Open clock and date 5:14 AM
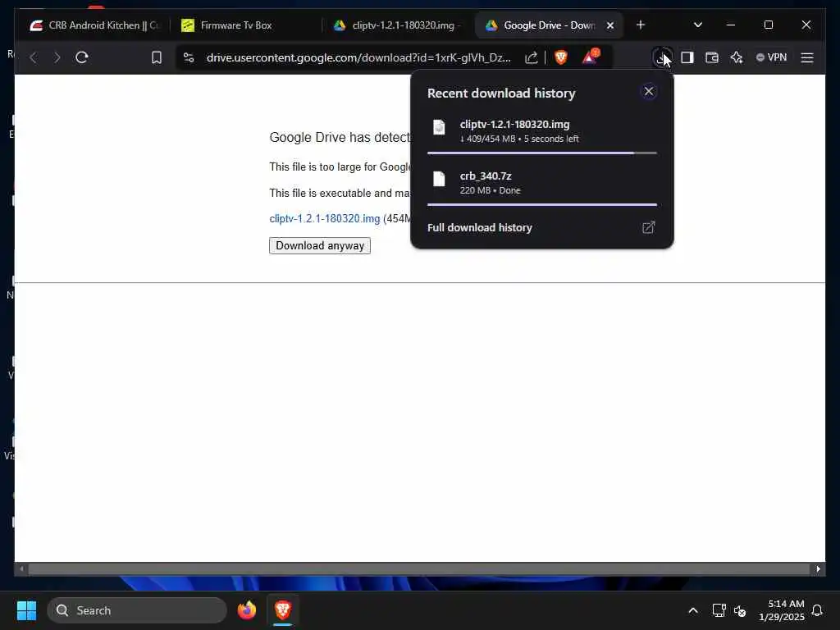Viewport: 840px width, 630px height. [x=782, y=610]
